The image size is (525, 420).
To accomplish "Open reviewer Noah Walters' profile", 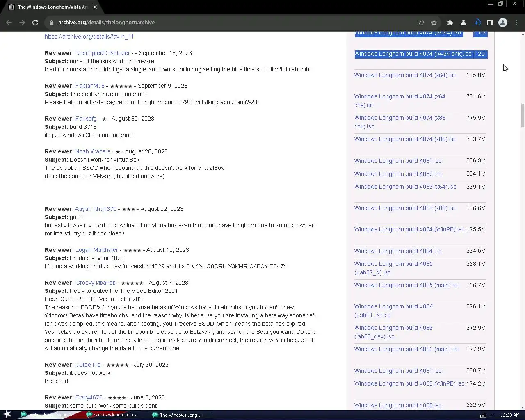I will (93, 151).
